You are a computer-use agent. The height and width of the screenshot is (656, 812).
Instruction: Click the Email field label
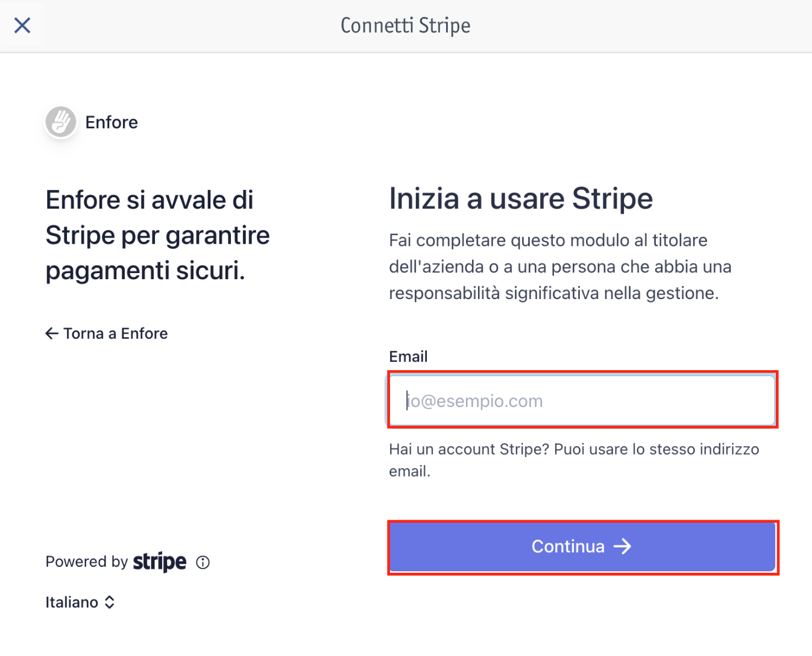click(x=408, y=356)
